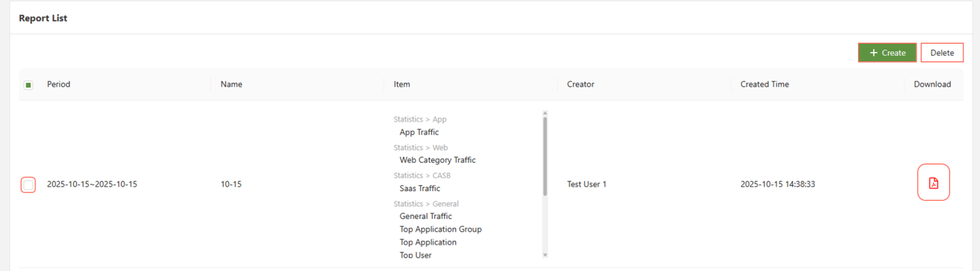Click the report name 10-15 cell
Image resolution: width=980 pixels, height=271 pixels.
point(231,184)
